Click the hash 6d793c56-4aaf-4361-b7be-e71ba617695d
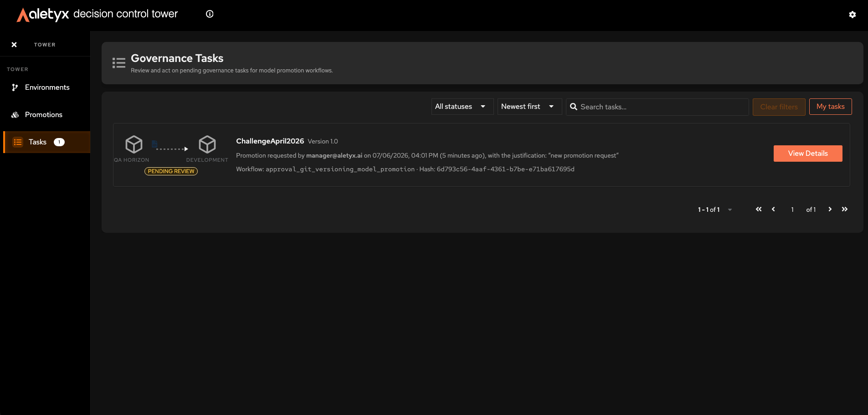 (505, 169)
